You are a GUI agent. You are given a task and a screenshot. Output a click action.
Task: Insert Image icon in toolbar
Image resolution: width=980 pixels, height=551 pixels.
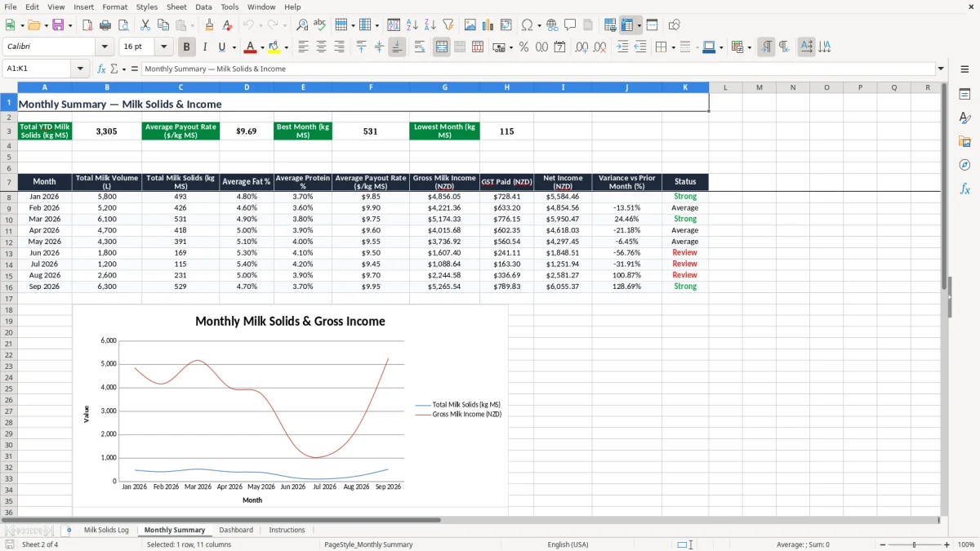click(470, 25)
